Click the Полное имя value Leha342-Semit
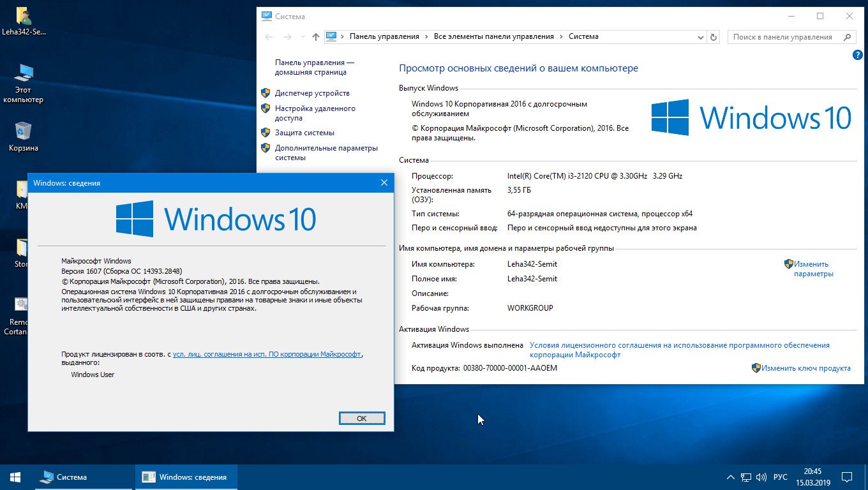 [x=532, y=279]
